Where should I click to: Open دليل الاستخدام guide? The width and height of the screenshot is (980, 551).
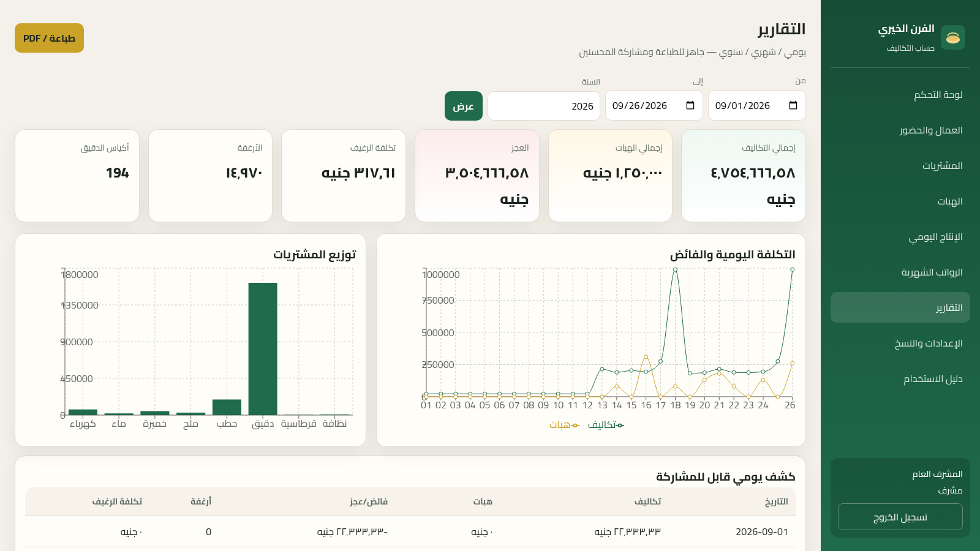coord(900,378)
